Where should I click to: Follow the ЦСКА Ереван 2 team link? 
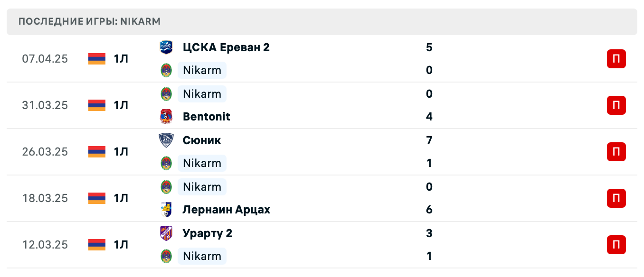[x=226, y=47]
